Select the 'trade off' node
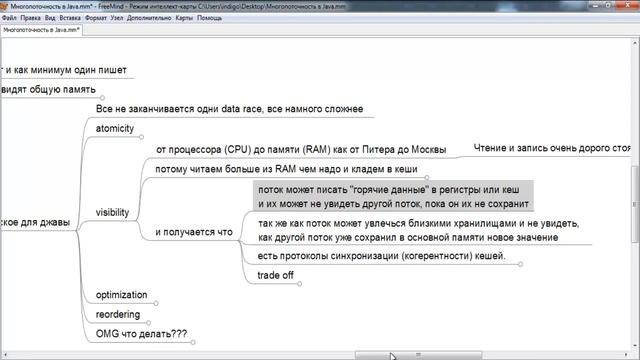This screenshot has width=640, height=360. 275,276
